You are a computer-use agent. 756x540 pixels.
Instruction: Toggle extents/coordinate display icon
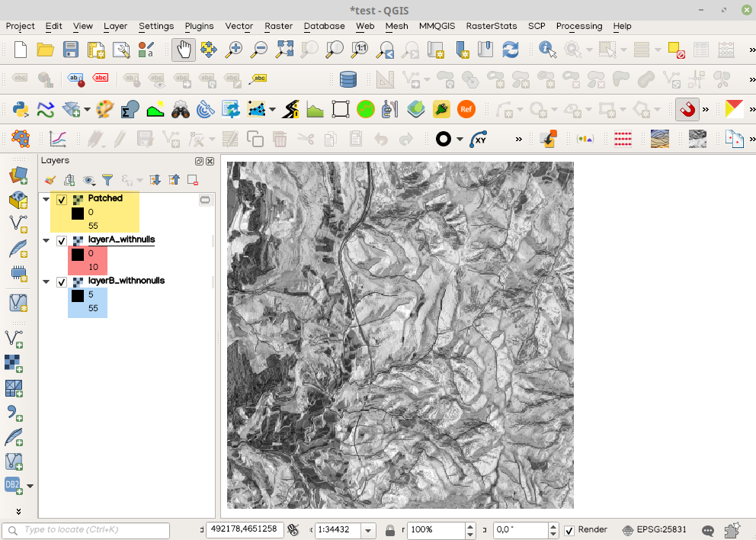click(293, 529)
